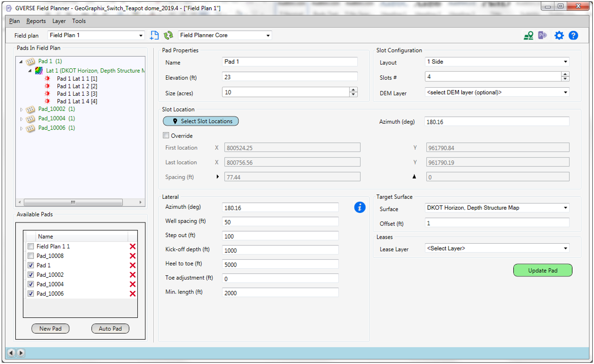This screenshot has height=364, width=594.
Task: Open the Layer menu
Action: pyautogui.click(x=59, y=21)
